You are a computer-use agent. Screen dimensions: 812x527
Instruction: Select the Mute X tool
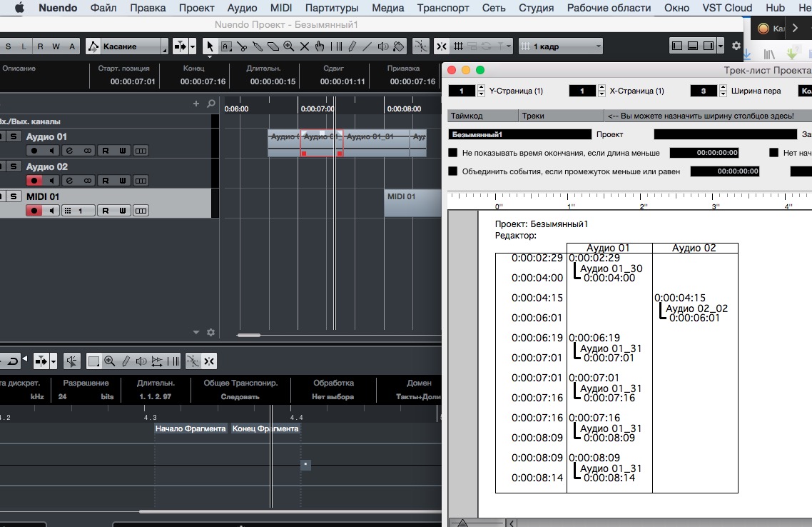pos(305,46)
